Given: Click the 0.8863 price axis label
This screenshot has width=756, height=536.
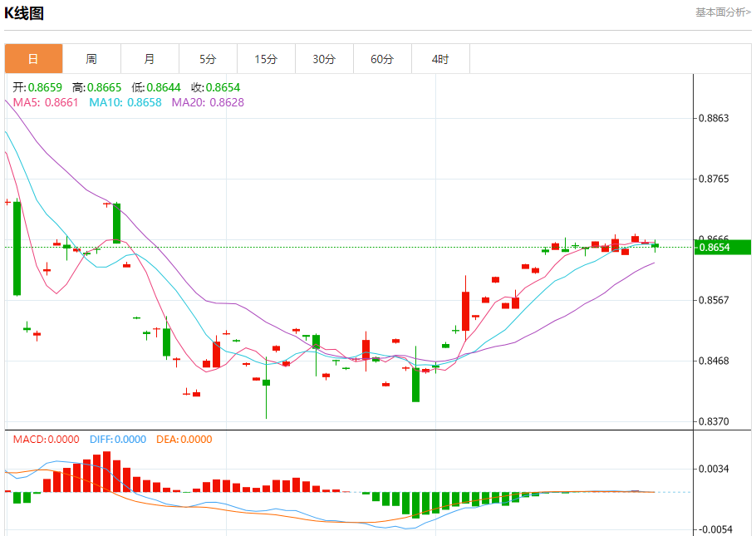Looking at the screenshot, I should [714, 118].
